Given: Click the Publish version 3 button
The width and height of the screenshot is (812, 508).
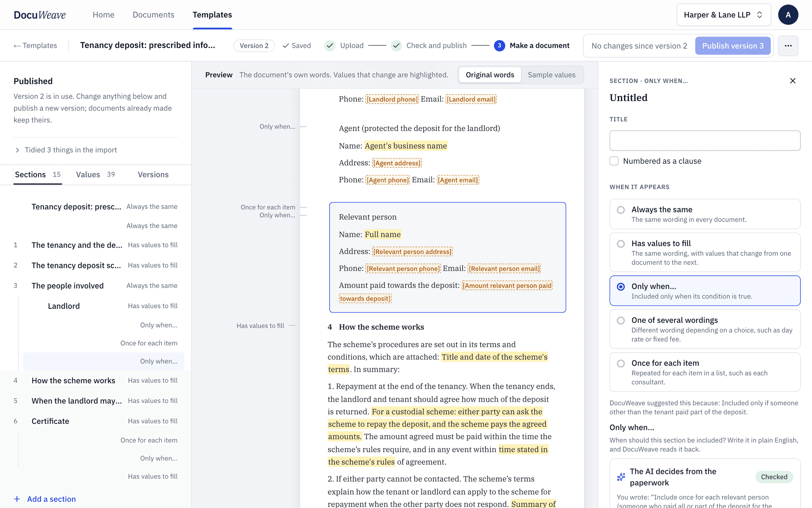Looking at the screenshot, I should point(733,46).
